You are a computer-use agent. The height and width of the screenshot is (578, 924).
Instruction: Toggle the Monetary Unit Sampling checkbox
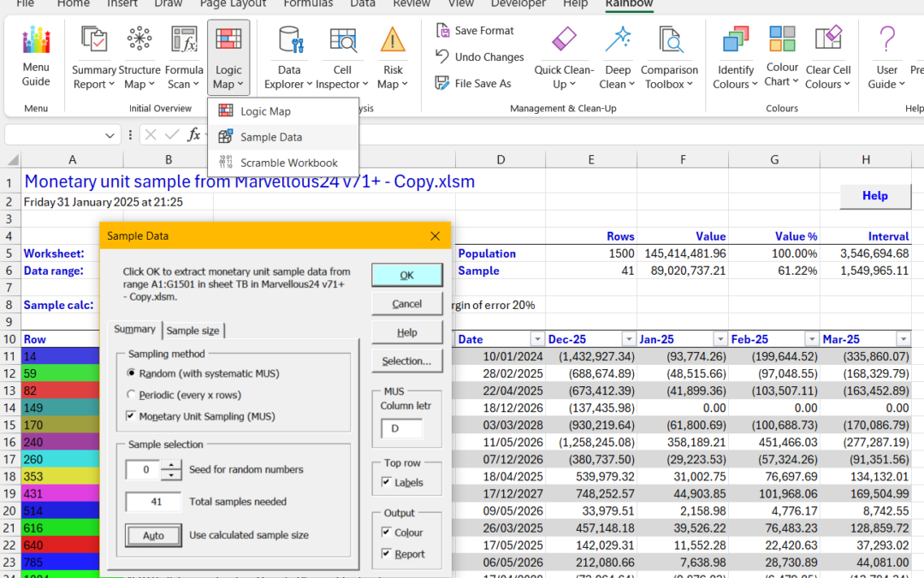131,416
